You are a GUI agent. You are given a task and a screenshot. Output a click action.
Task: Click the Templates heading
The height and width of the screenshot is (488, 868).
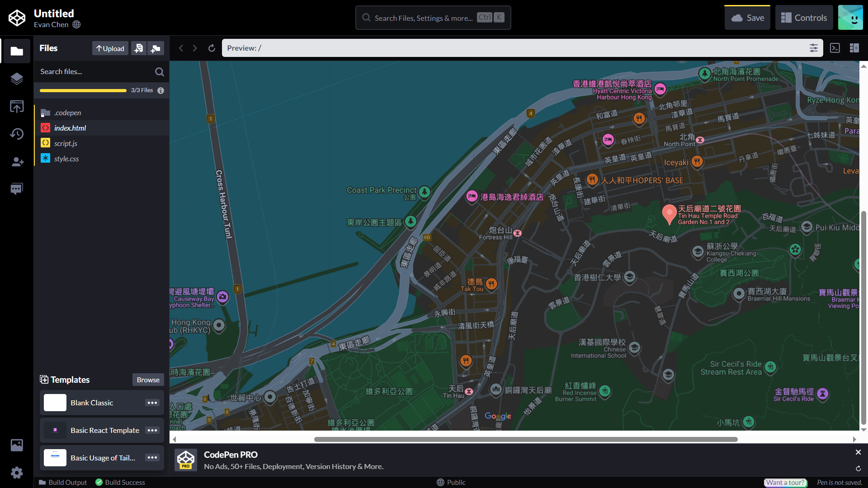point(70,380)
